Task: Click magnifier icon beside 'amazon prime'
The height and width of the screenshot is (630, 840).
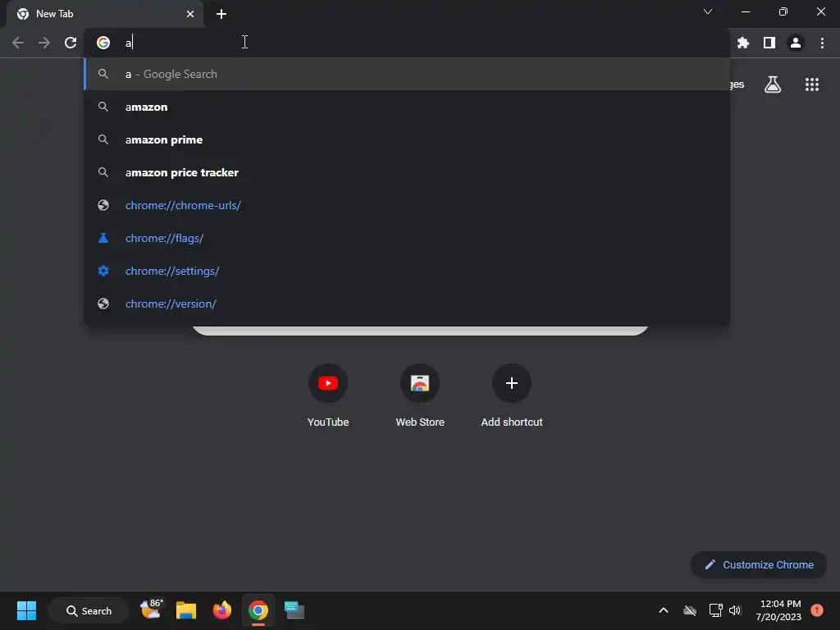Action: click(103, 139)
